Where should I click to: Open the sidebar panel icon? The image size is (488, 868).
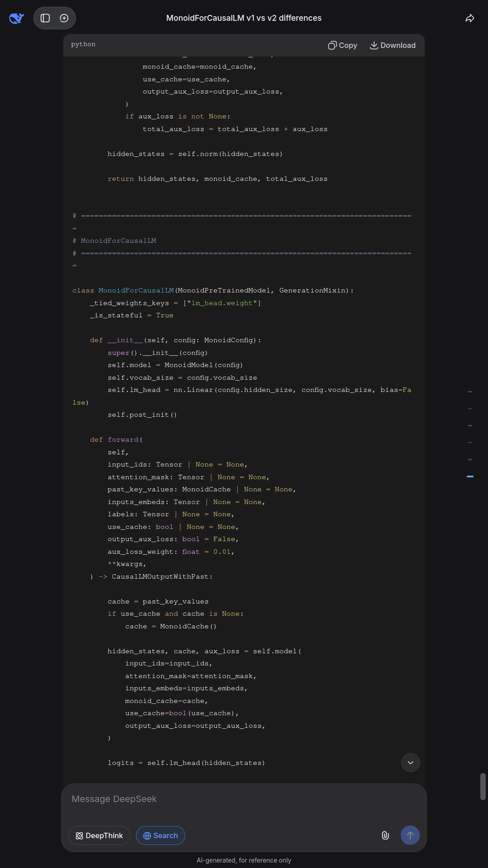pyautogui.click(x=45, y=18)
